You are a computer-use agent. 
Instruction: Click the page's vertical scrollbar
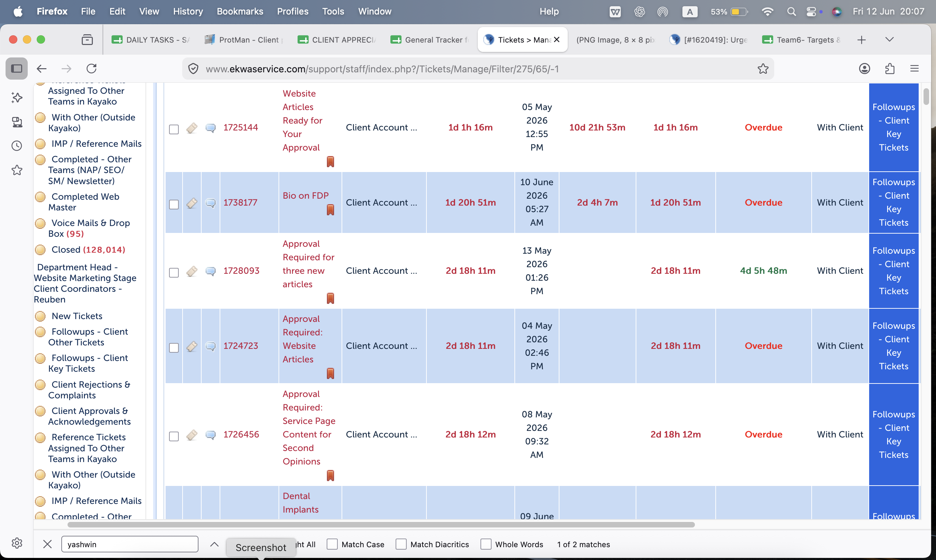(x=926, y=97)
